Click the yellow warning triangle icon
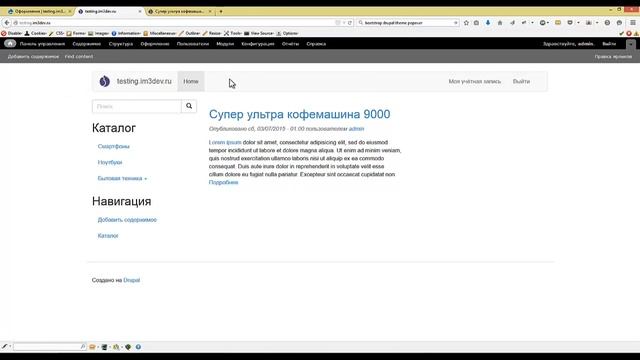Viewport: 640px width, 360px height. tap(636, 33)
